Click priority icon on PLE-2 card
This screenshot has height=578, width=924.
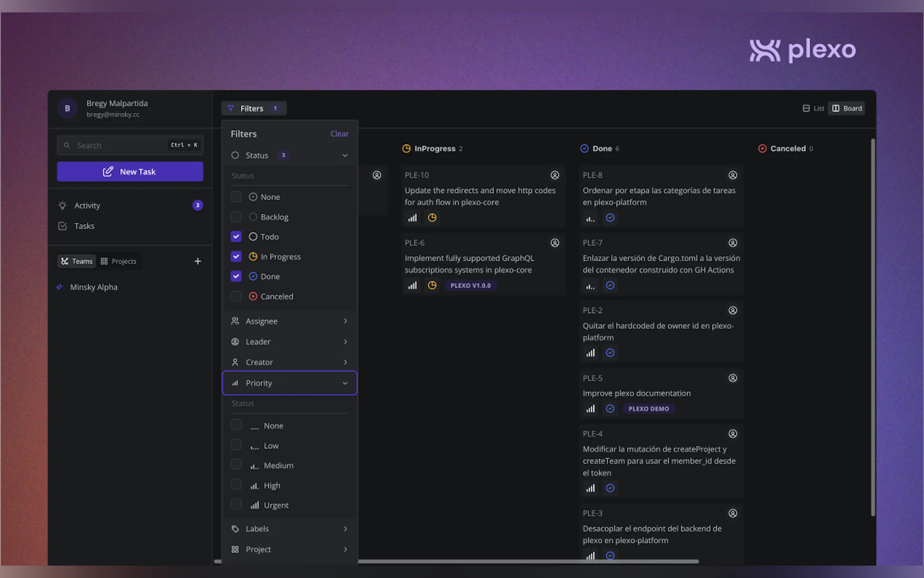click(x=590, y=352)
